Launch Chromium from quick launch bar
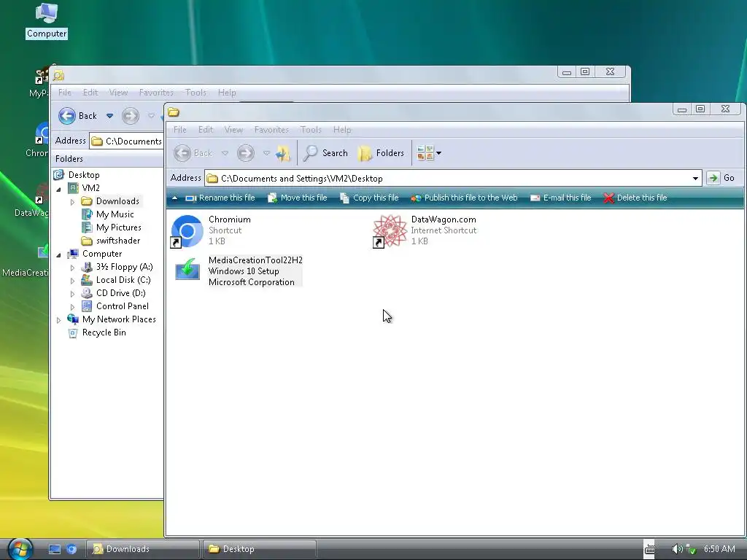Screen dimensions: 747x560 [x=71, y=549]
